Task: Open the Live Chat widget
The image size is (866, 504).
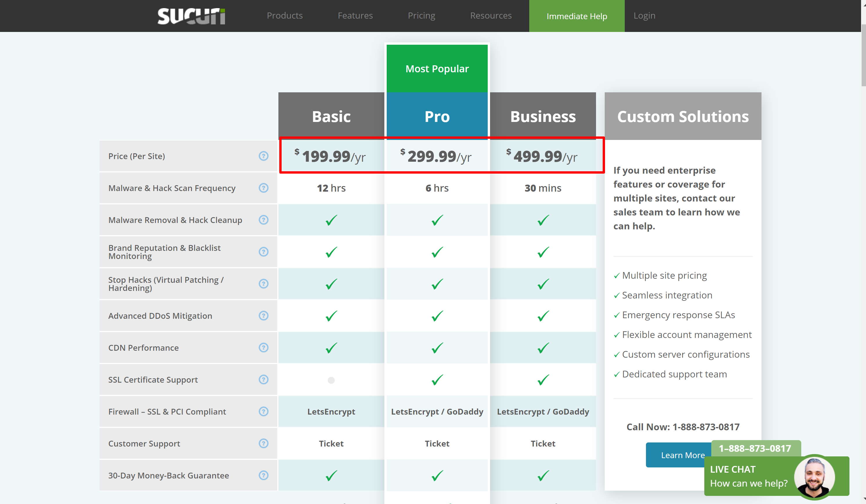Action: pyautogui.click(x=749, y=476)
